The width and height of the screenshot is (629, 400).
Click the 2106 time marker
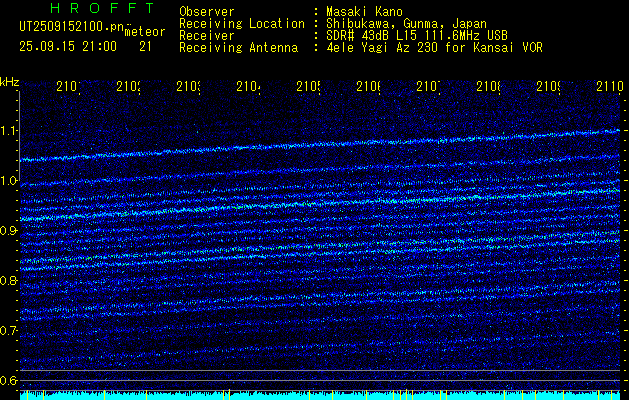[x=368, y=86]
